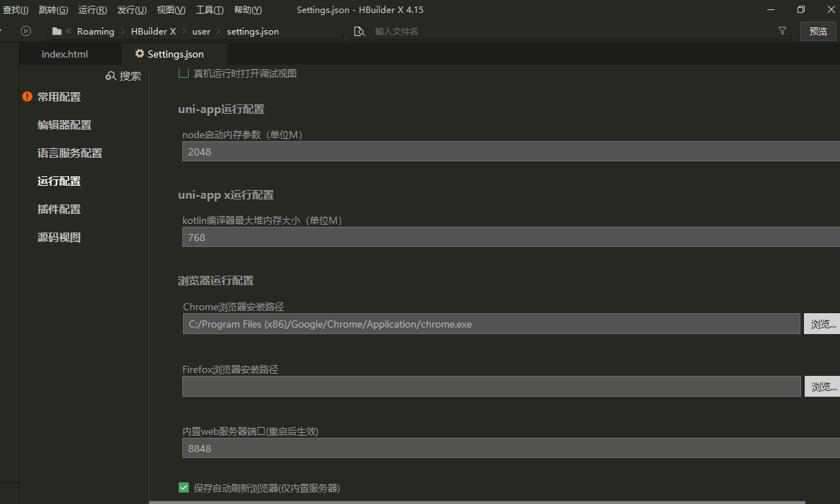Restore down the HBuilder X window

pos(801,9)
